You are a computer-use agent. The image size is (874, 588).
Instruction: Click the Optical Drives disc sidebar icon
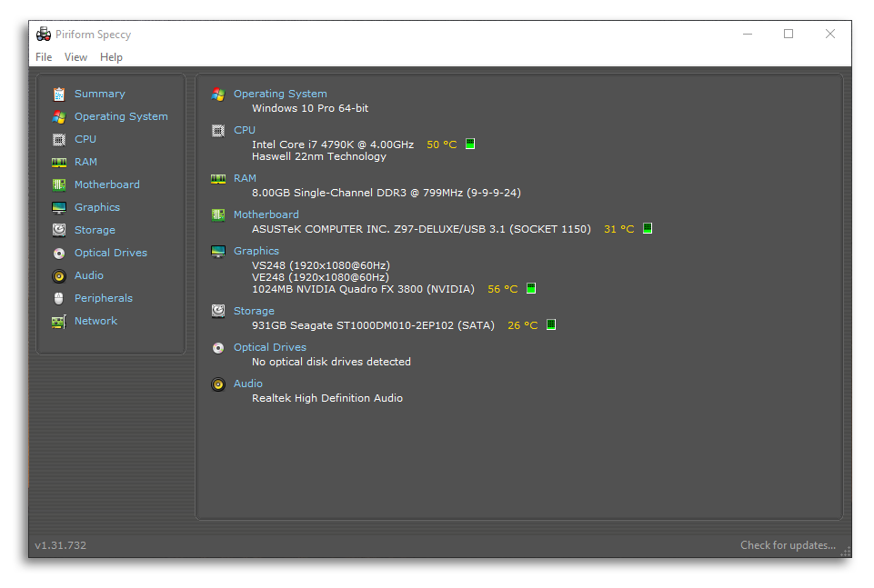pos(59,254)
